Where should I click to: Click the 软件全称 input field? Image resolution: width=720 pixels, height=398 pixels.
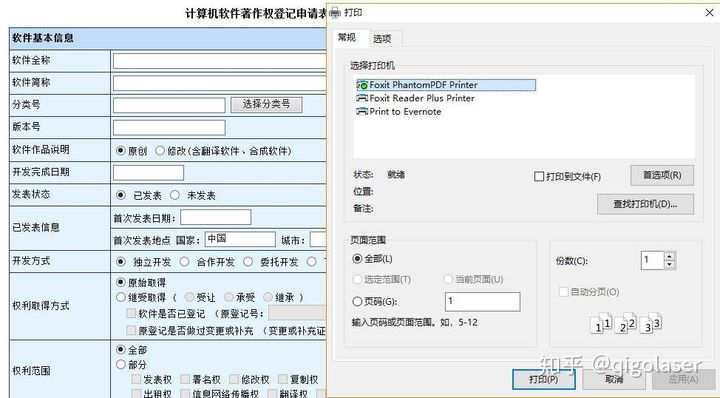(219, 61)
